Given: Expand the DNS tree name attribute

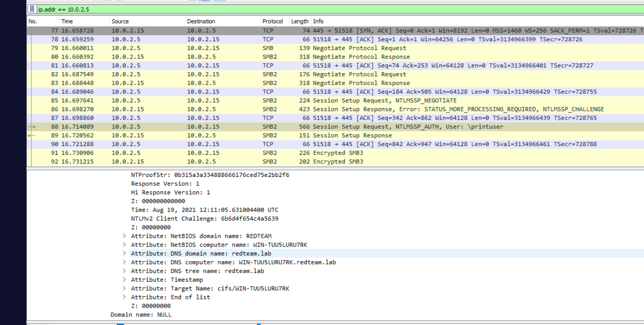Looking at the screenshot, I should 124,271.
